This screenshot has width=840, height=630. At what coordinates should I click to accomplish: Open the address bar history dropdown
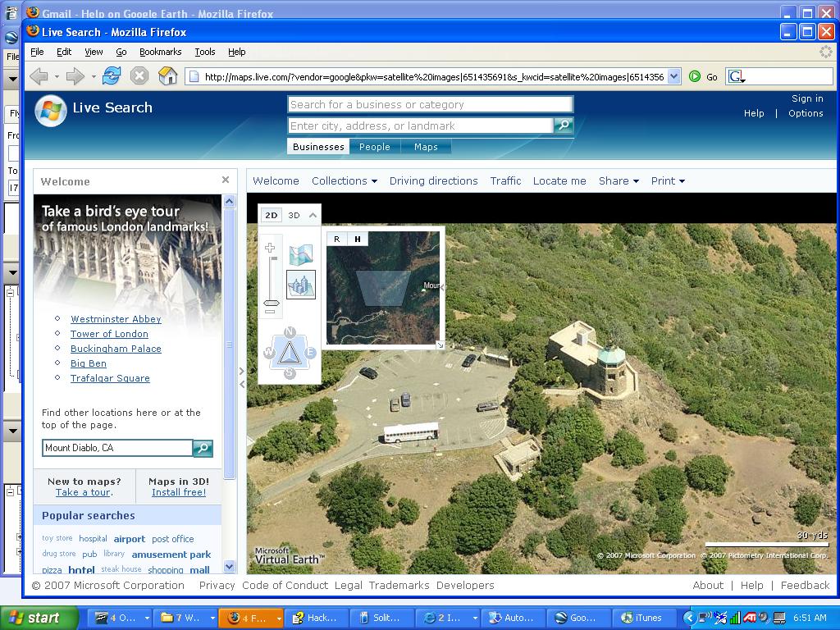(674, 76)
